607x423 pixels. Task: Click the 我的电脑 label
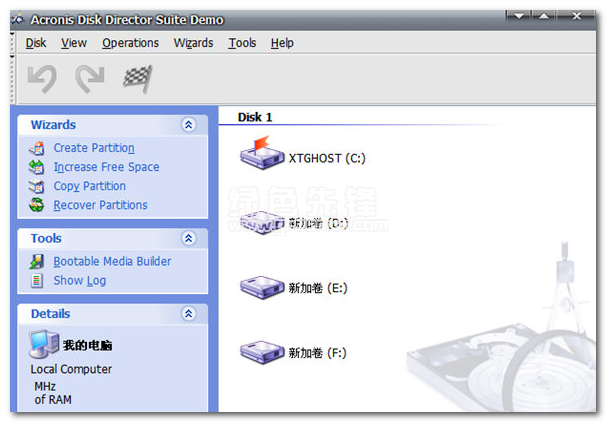tap(87, 345)
